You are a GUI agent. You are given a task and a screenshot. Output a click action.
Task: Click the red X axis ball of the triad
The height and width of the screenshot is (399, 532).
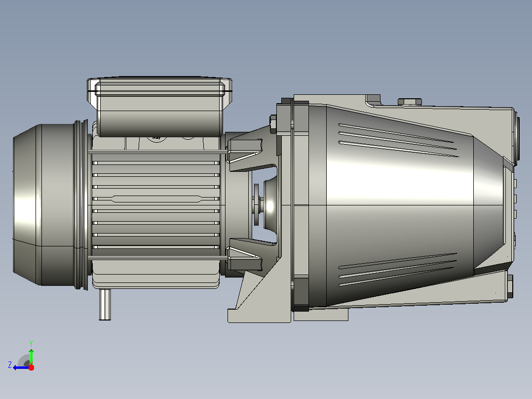coord(31,367)
